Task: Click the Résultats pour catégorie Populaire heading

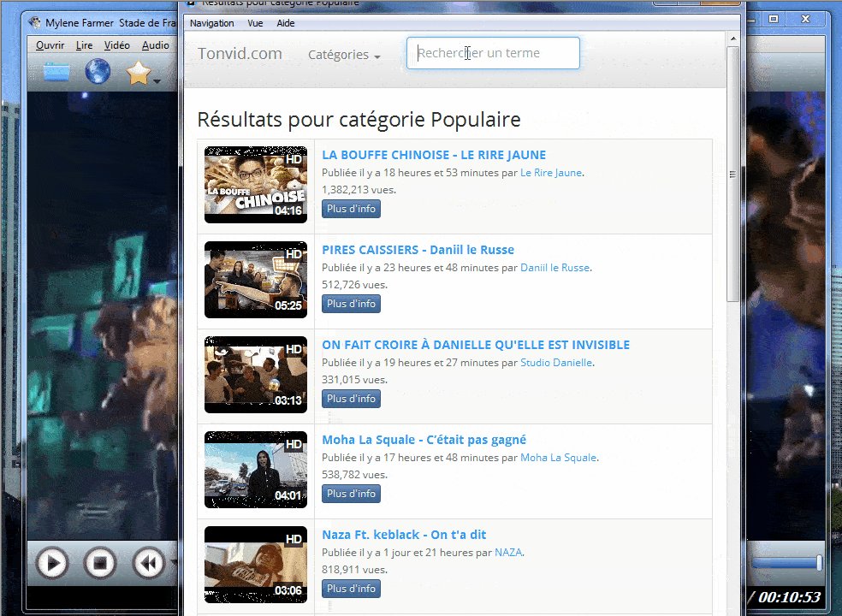Action: click(359, 120)
